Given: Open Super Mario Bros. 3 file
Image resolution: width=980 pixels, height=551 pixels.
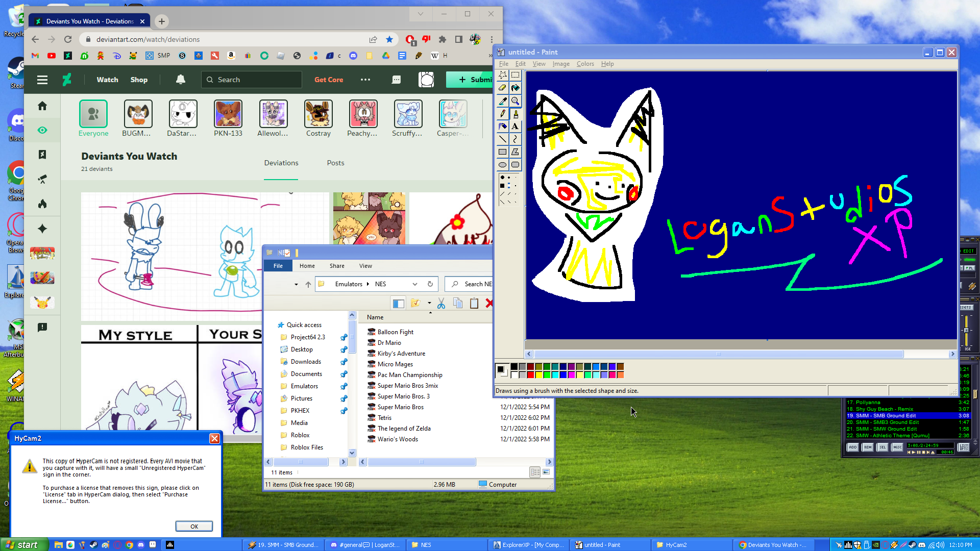Looking at the screenshot, I should click(403, 396).
